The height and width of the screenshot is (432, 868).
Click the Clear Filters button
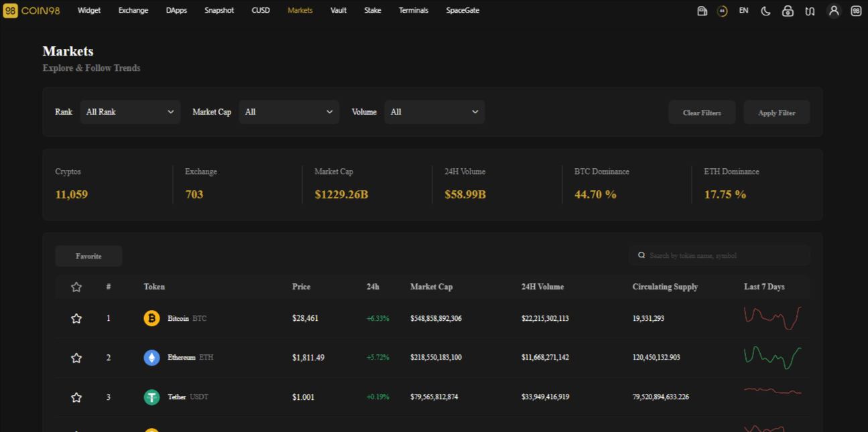tap(702, 113)
